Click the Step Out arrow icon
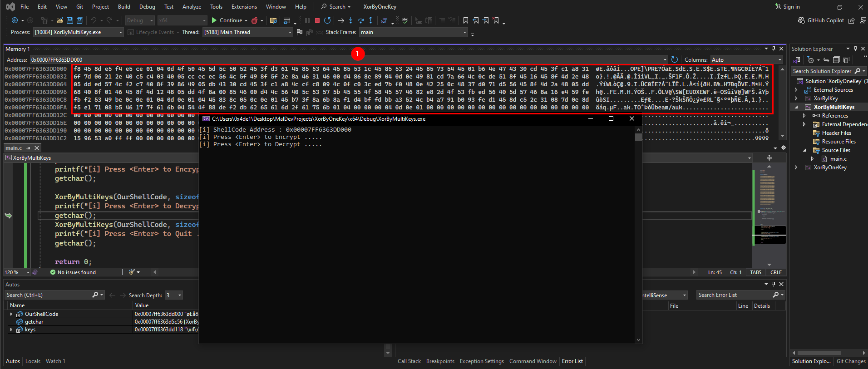Image resolution: width=868 pixels, height=369 pixels. [371, 20]
